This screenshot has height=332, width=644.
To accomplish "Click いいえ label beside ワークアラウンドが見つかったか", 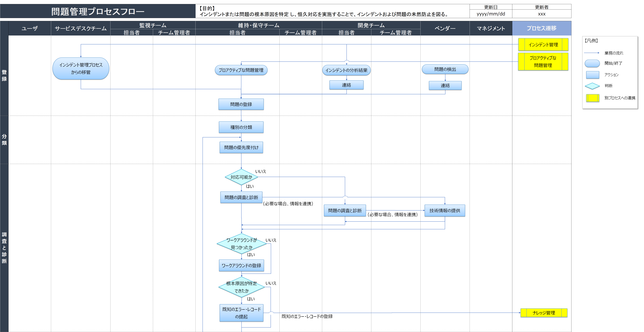I will coord(271,240).
